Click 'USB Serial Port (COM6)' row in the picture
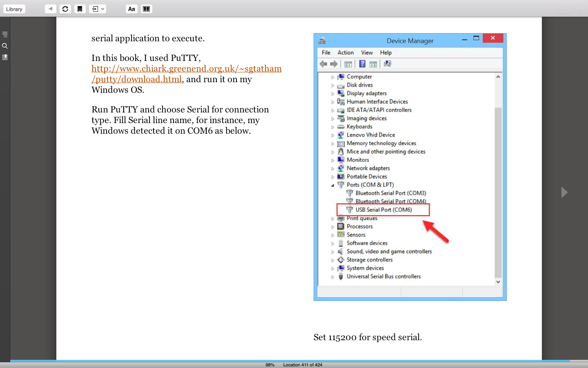This screenshot has height=368, width=588. 383,210
